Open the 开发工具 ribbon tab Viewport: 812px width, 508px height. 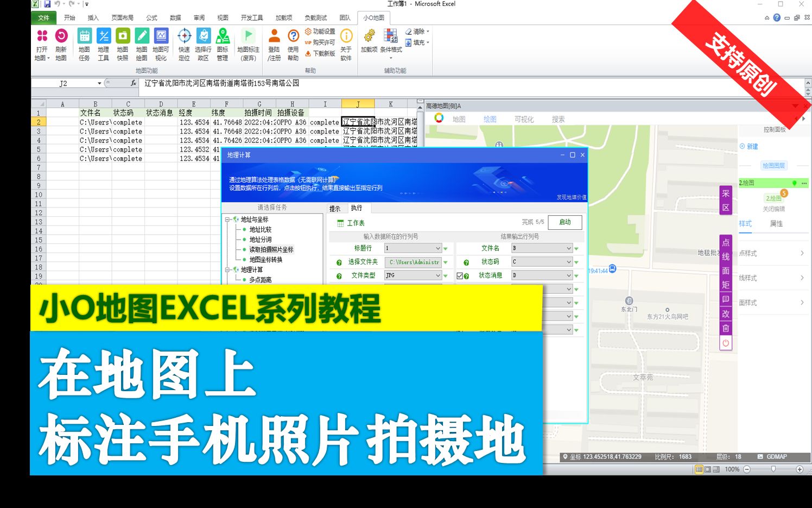pos(252,17)
